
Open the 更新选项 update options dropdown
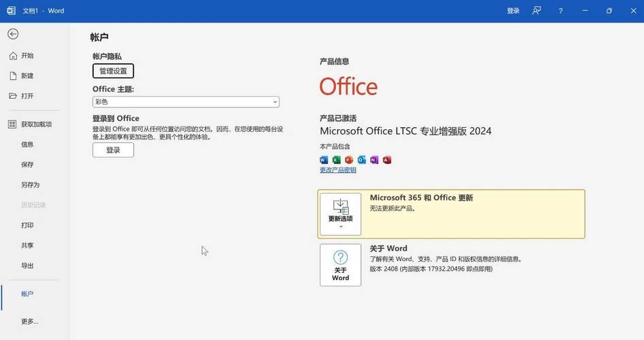tap(341, 214)
